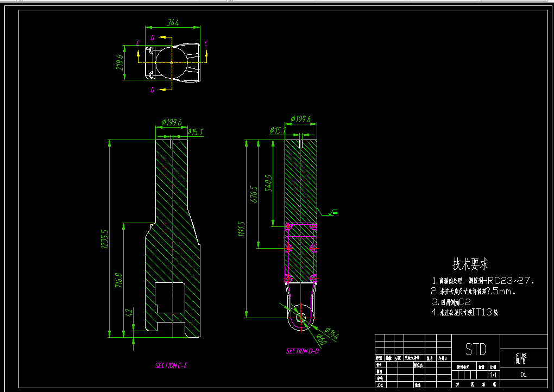The image size is (554, 392).
Task: Select the 技术要求 heading text
Action: point(470,264)
